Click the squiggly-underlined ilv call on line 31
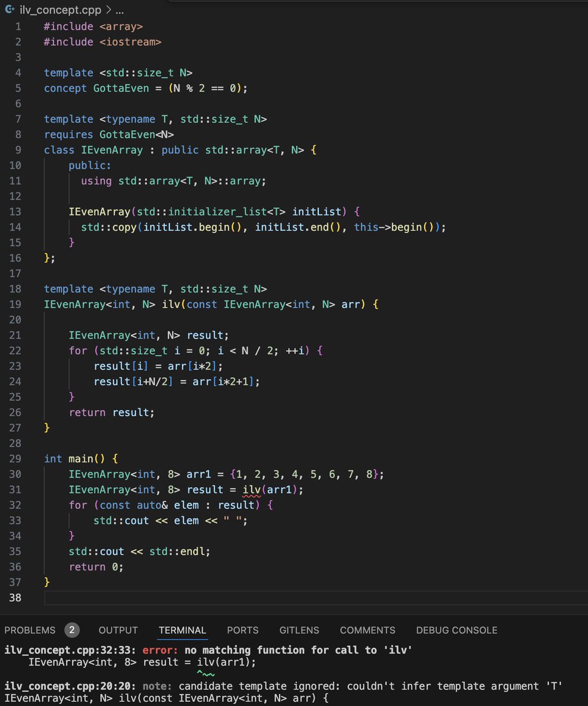 pos(251,490)
